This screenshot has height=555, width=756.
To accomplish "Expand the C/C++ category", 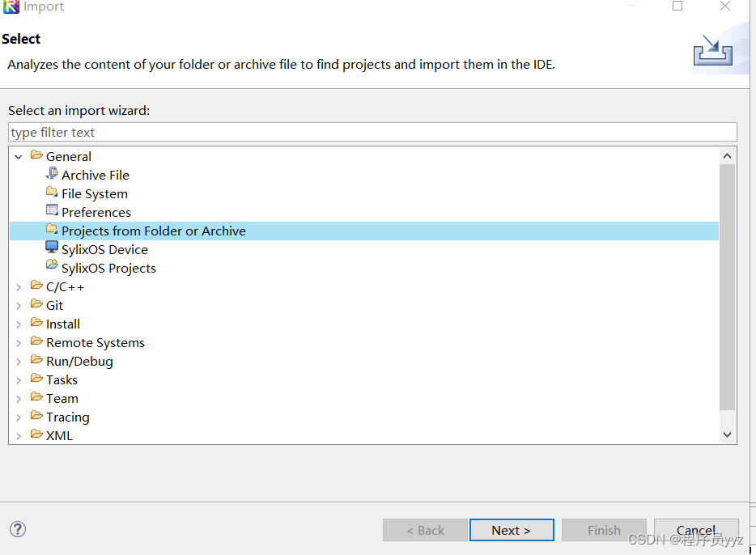I will pyautogui.click(x=18, y=286).
